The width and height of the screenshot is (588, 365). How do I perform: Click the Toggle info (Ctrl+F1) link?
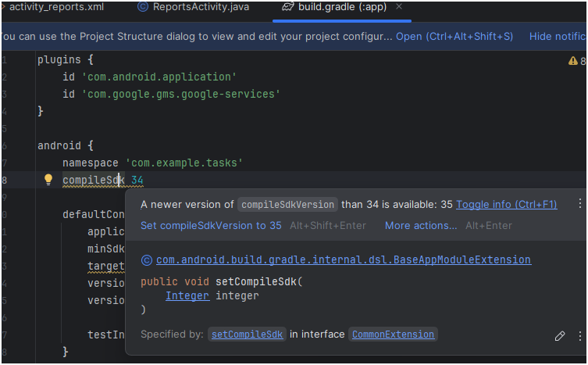pos(506,205)
